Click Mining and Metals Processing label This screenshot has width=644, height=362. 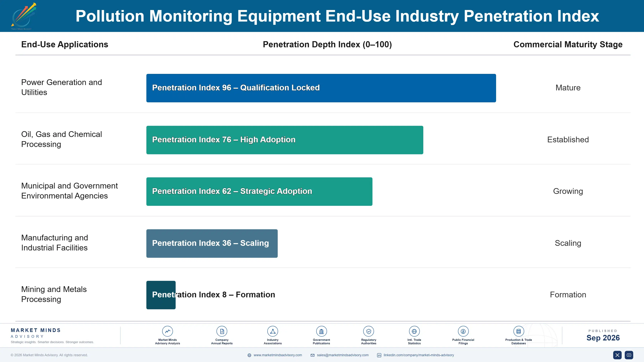[54, 294]
